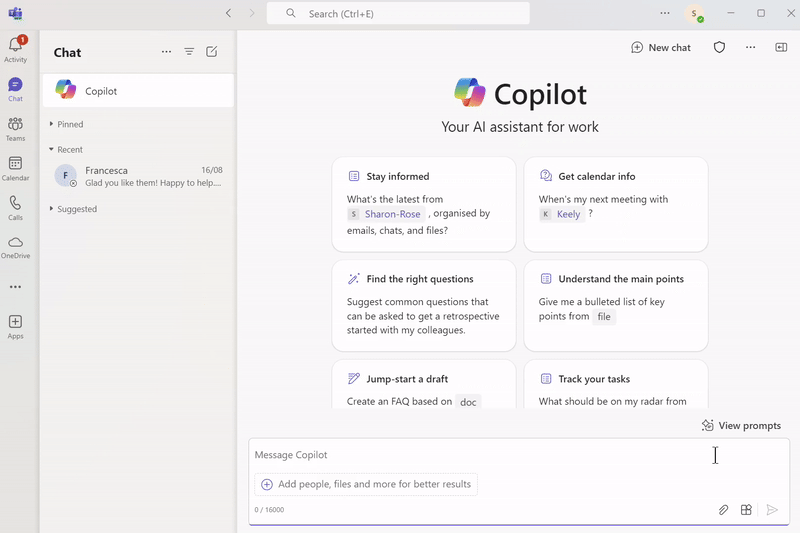Image resolution: width=800 pixels, height=533 pixels.
Task: Click Francesca's avatar in Recent
Action: click(66, 176)
